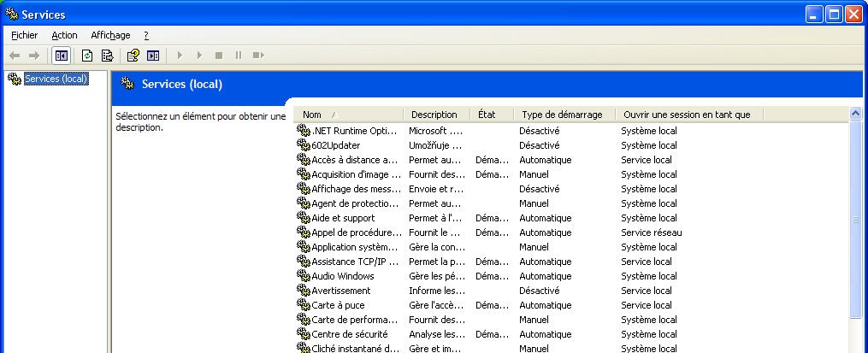
Task: Sort by the État column header
Action: tap(491, 115)
